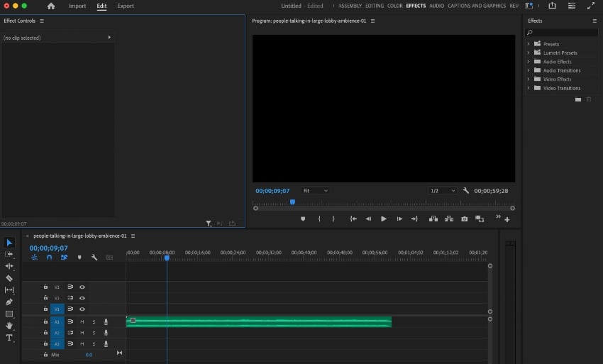Viewport: 603px width, 364px height.
Task: Expand Audio Effects folder
Action: (x=529, y=62)
